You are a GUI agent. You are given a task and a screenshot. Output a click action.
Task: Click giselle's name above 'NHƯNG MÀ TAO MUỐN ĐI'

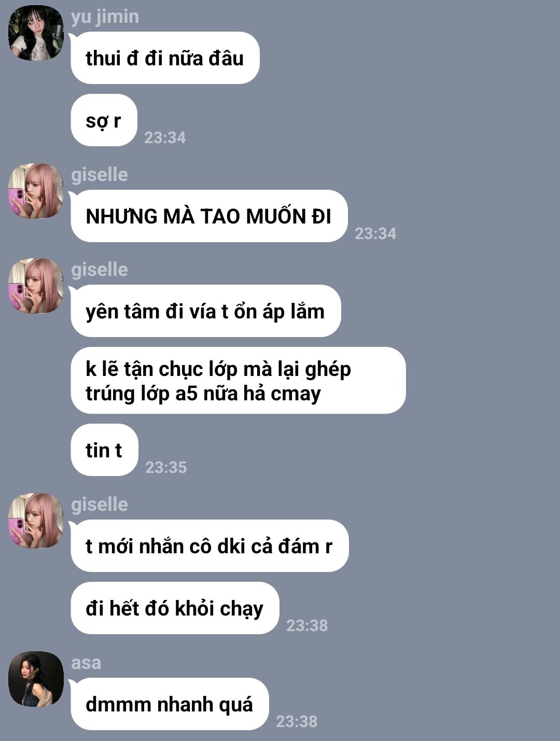(100, 175)
